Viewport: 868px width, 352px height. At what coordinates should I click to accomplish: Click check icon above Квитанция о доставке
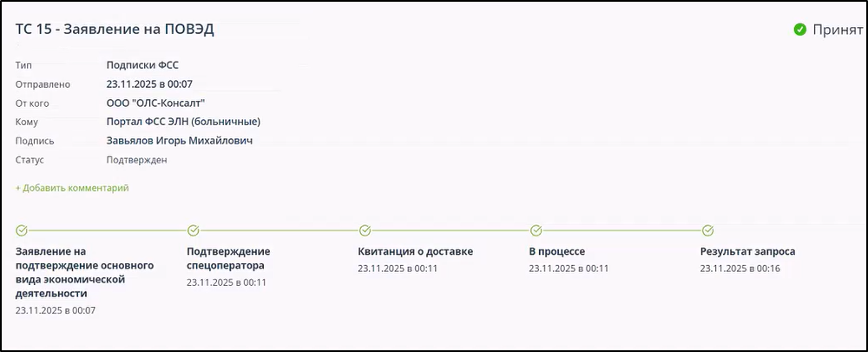(365, 230)
